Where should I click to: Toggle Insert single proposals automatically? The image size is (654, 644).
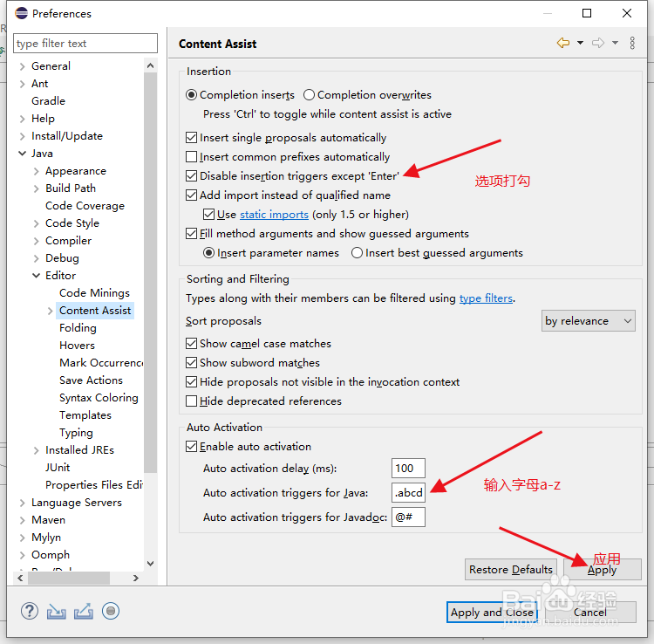pos(192,137)
